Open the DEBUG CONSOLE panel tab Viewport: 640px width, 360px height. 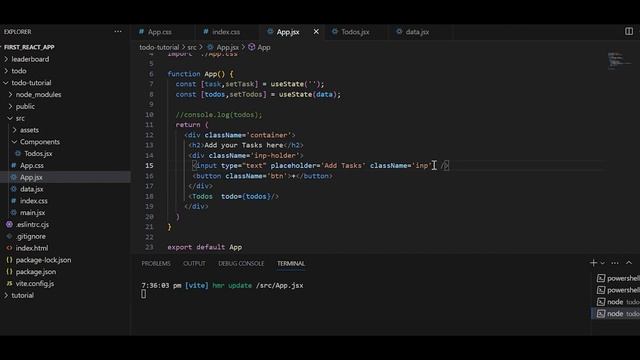point(241,264)
